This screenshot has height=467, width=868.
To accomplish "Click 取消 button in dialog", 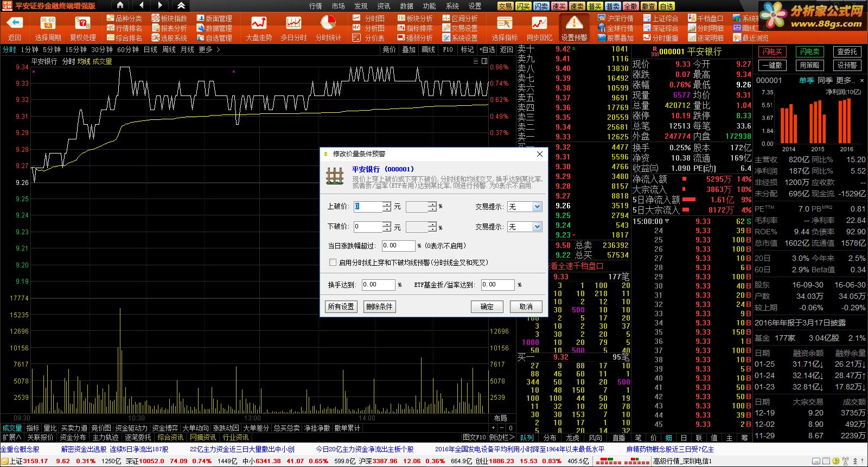I will pyautogui.click(x=526, y=306).
